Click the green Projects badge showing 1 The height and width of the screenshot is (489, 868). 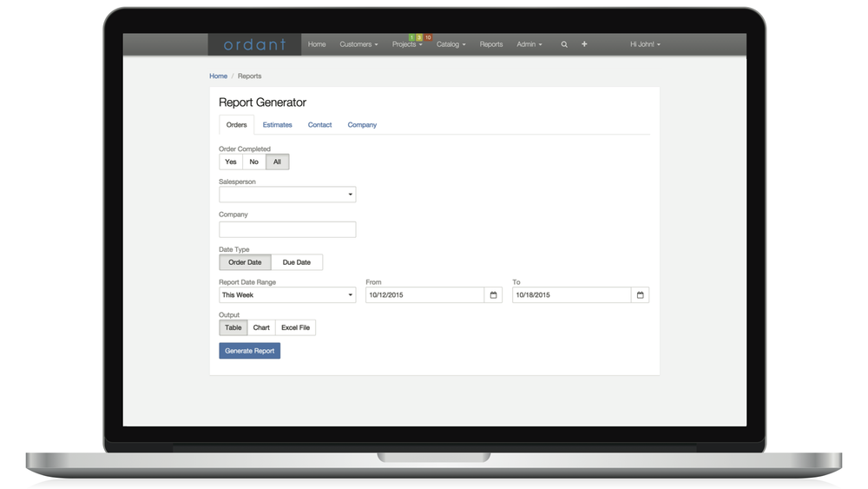tap(411, 37)
